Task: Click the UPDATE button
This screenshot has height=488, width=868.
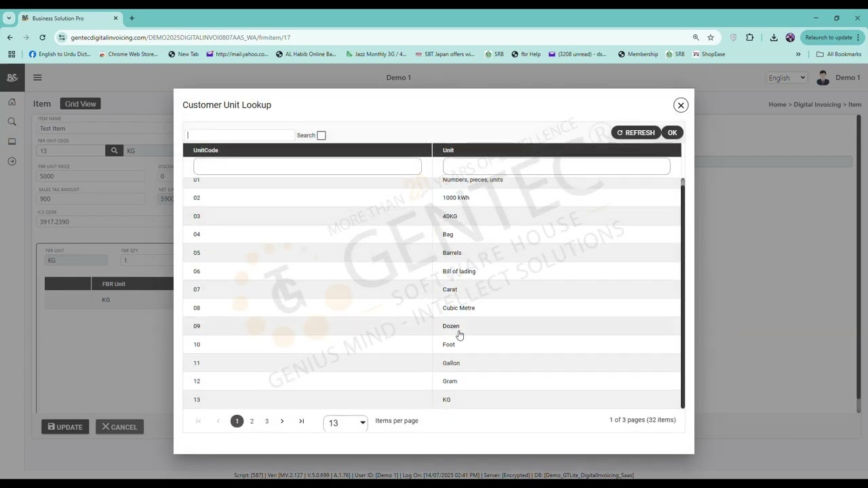Action: pos(65,427)
